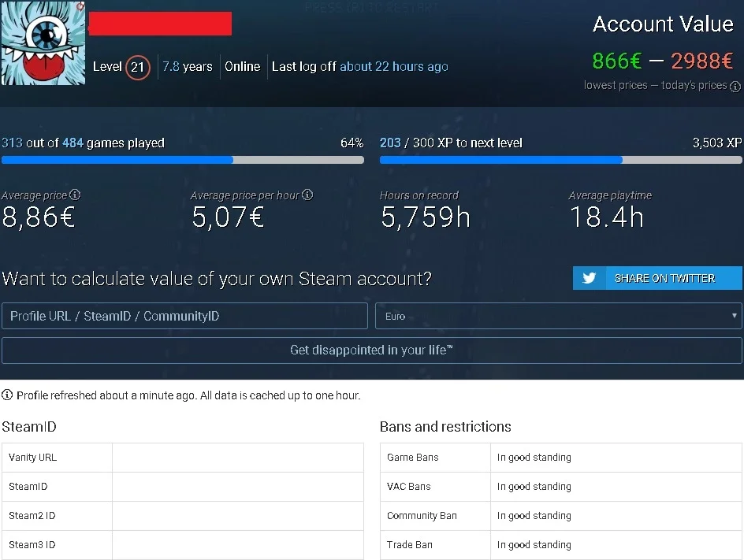Click the Account Value heading
This screenshot has width=744, height=560.
tap(663, 24)
